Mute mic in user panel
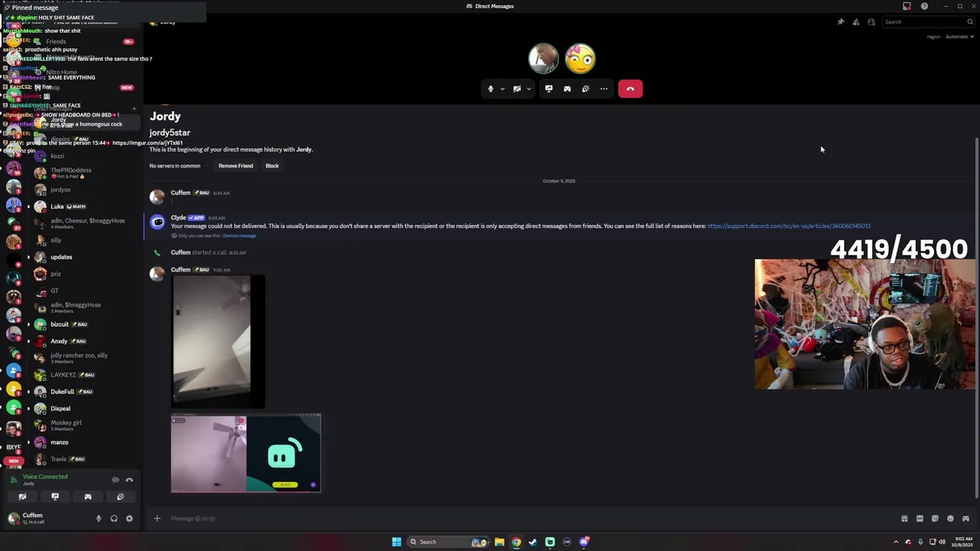The width and height of the screenshot is (980, 551). pos(98,518)
